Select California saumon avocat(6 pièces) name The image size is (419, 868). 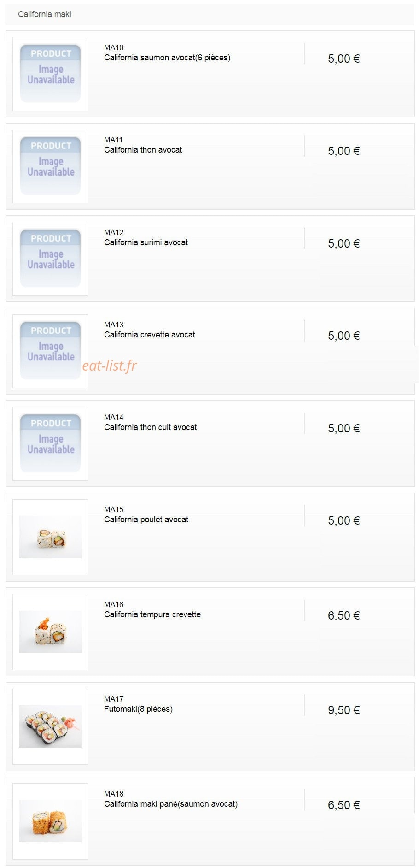click(167, 58)
